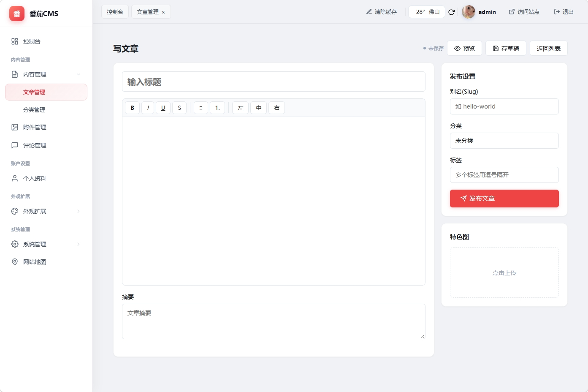This screenshot has height=392, width=588.
Task: Go to 附件管理 in sidebar
Action: click(46, 127)
